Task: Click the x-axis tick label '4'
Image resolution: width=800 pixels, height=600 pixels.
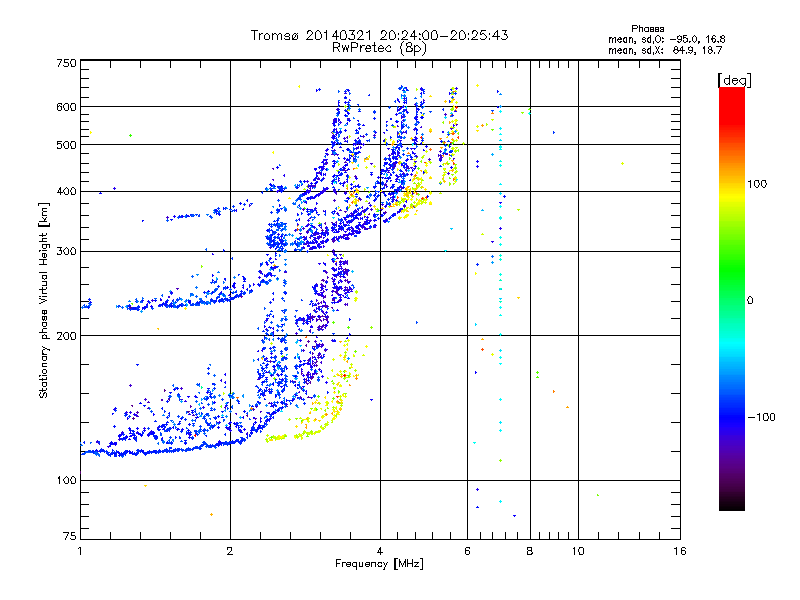Action: coord(380,551)
